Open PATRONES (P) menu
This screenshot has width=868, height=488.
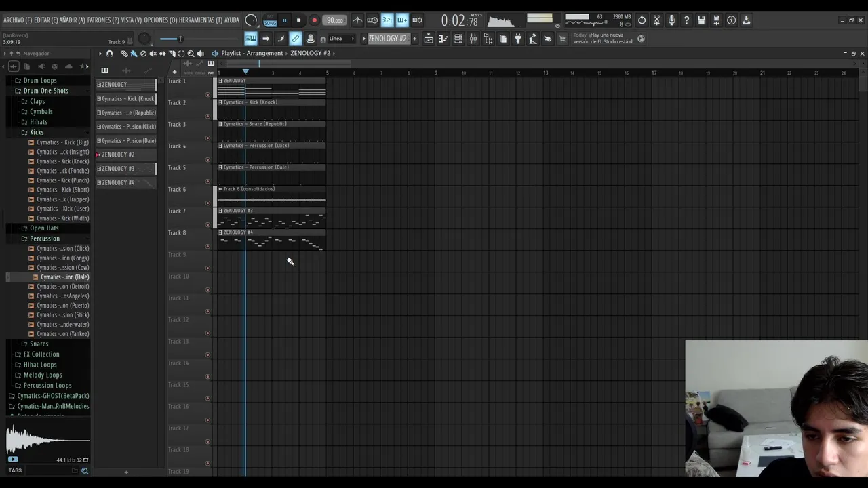(103, 20)
